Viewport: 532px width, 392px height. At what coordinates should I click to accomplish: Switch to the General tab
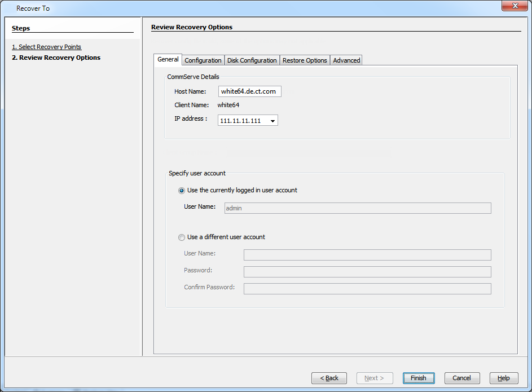click(168, 60)
